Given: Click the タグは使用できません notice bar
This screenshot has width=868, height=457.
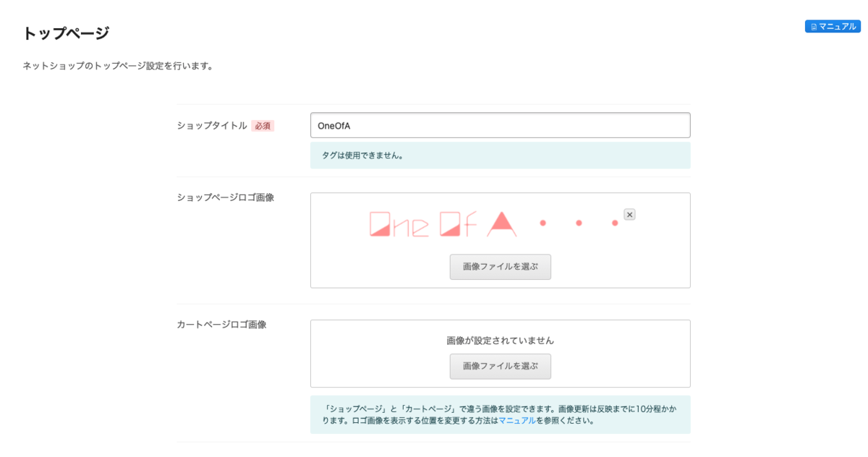Looking at the screenshot, I should [x=500, y=155].
